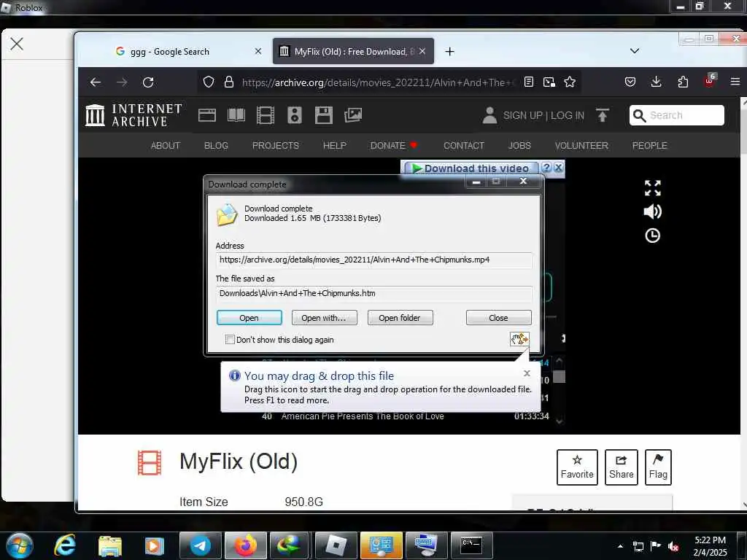The image size is (747, 560).
Task: Bookmark this page with the star icon
Action: pyautogui.click(x=570, y=82)
